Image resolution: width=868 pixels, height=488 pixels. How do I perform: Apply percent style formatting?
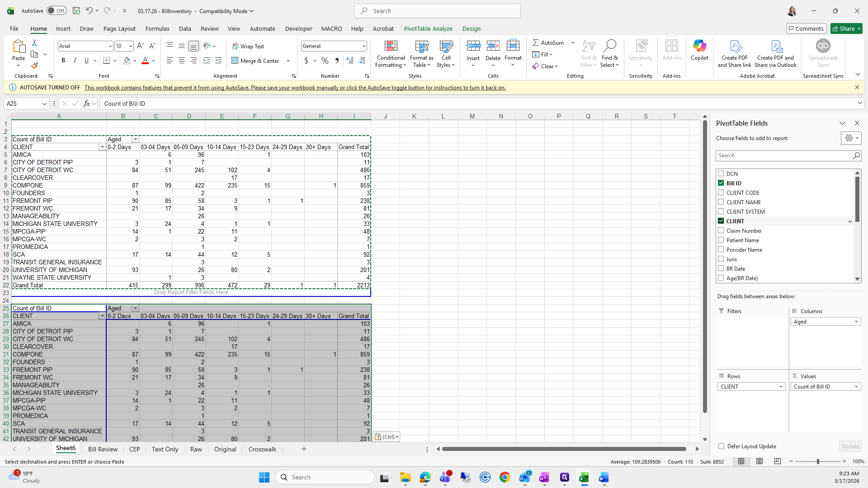pos(325,61)
